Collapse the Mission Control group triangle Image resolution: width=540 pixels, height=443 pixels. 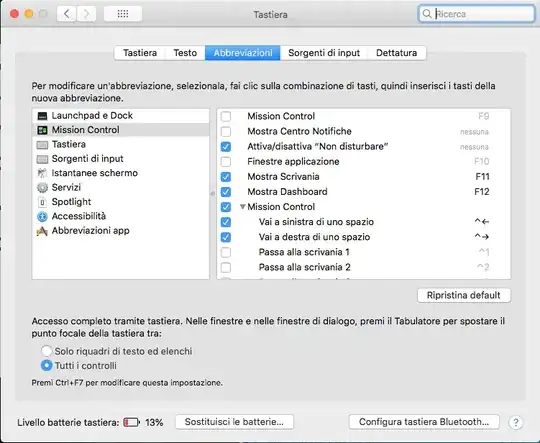[x=243, y=207]
